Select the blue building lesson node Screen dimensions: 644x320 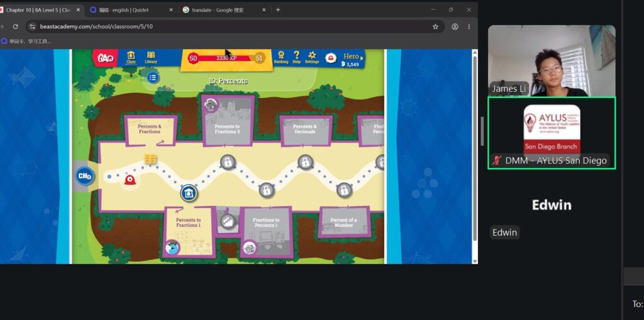tap(189, 193)
